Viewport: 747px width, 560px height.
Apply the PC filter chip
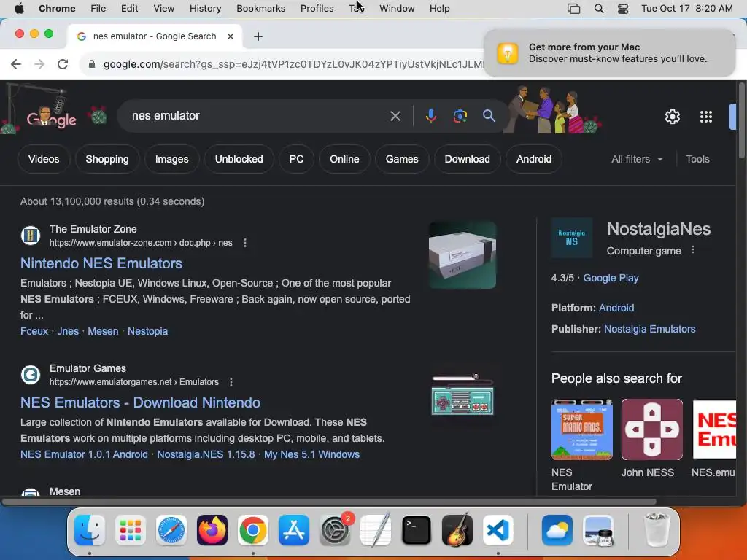tap(296, 159)
